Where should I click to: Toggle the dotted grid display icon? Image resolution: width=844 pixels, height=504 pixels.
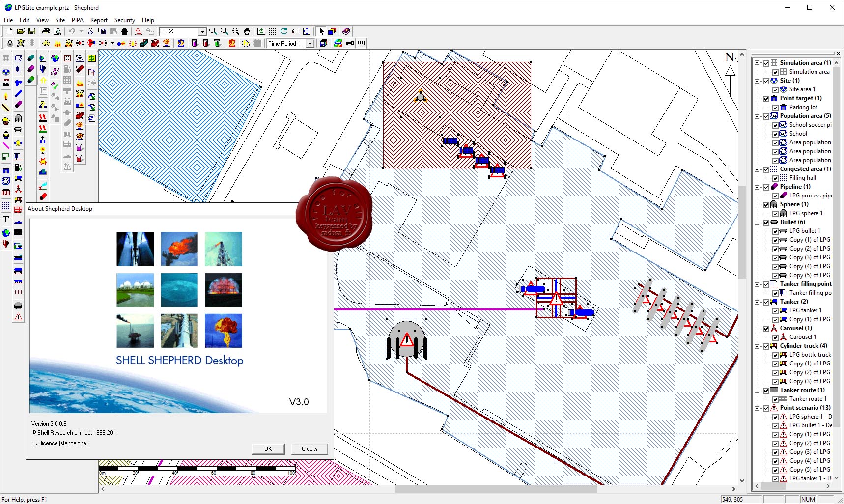click(273, 31)
